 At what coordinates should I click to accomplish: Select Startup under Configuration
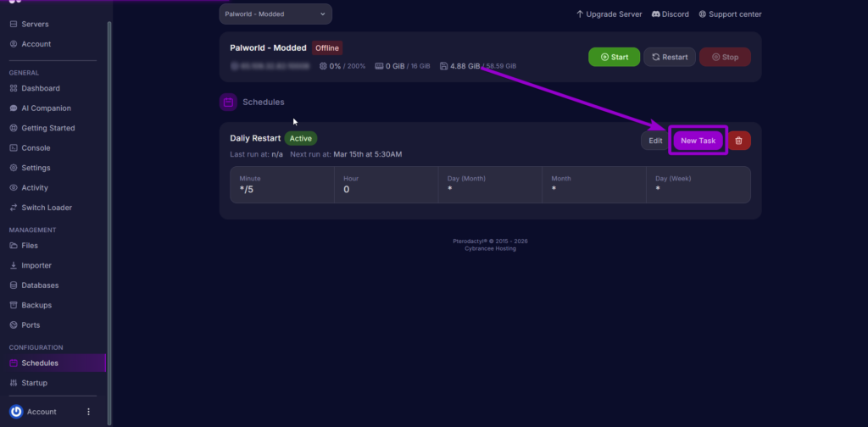tap(35, 383)
